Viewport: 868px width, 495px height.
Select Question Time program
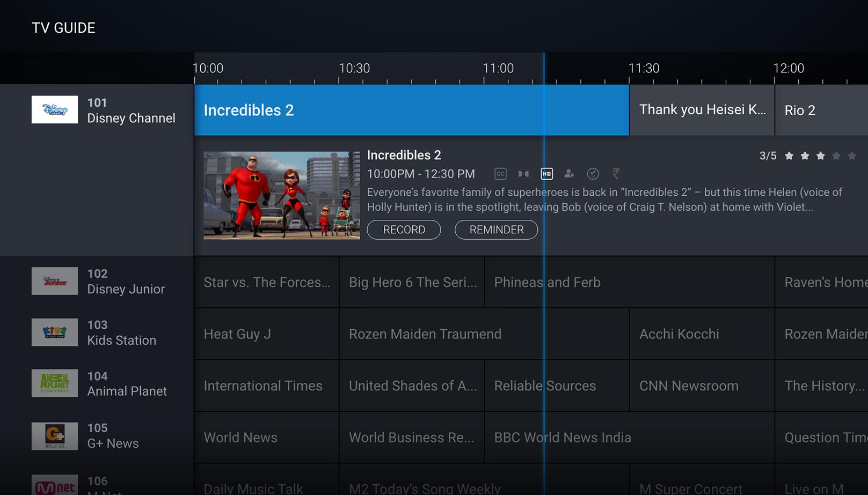point(822,437)
